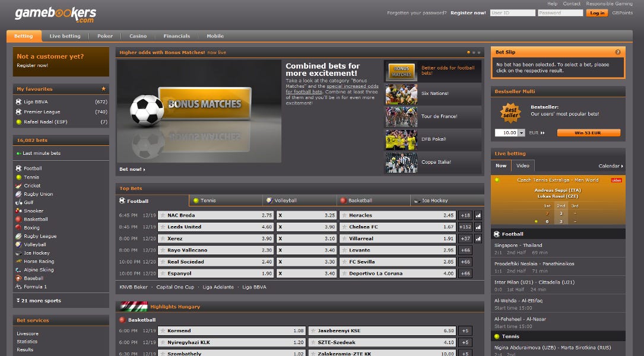This screenshot has height=356, width=644.
Task: Favourite star toggle for Kormend
Action: (163, 330)
